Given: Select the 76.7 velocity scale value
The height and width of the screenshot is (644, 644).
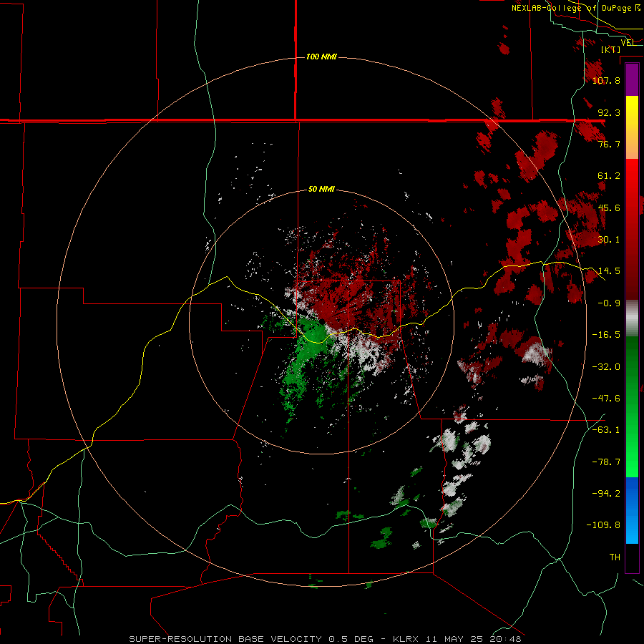Looking at the screenshot, I should [x=609, y=144].
